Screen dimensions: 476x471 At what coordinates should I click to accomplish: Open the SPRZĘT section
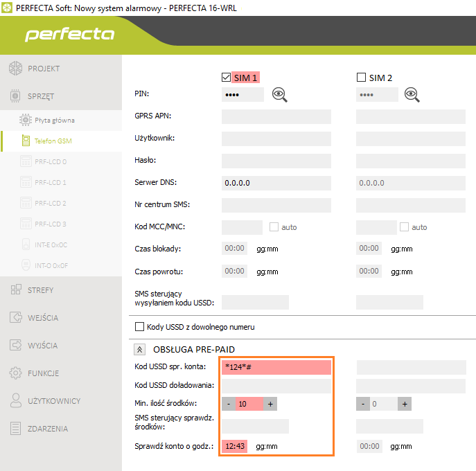61,96
